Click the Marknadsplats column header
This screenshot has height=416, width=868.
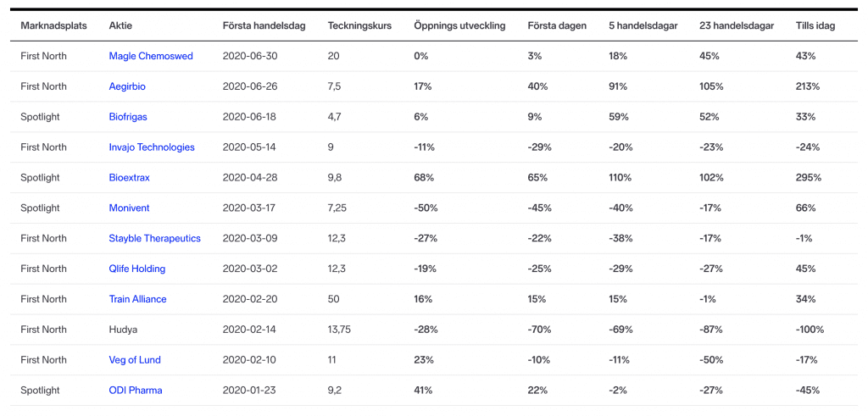[x=54, y=25]
